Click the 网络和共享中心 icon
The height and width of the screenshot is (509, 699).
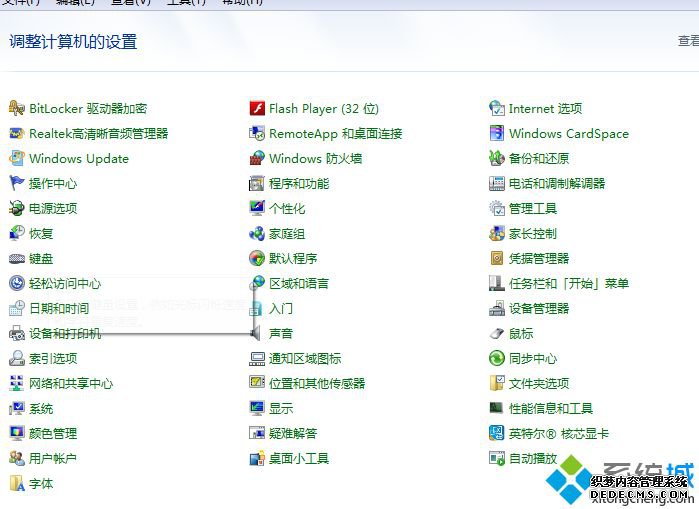click(x=16, y=383)
